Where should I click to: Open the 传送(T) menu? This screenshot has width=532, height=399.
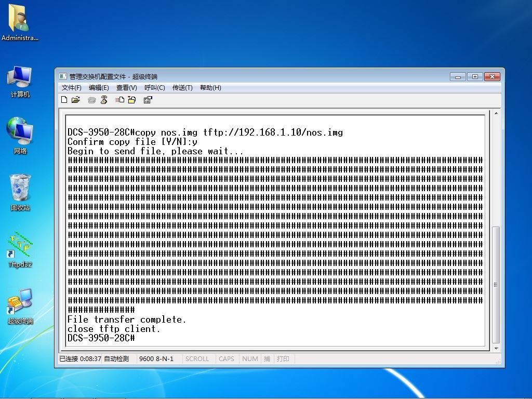click(182, 88)
